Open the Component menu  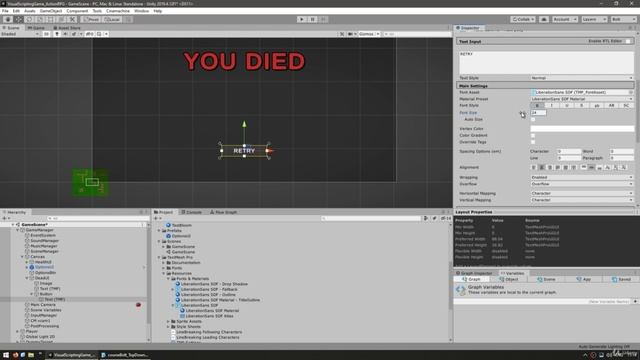(x=77, y=11)
